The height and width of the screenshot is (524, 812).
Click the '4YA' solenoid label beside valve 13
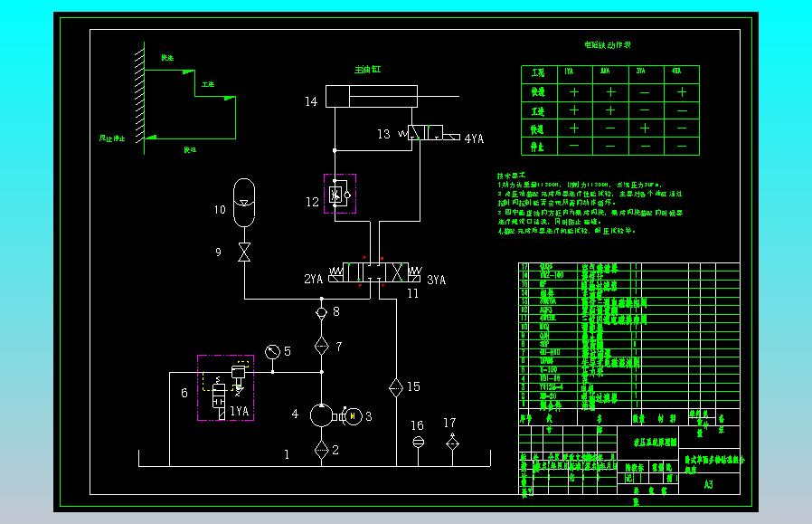click(474, 138)
